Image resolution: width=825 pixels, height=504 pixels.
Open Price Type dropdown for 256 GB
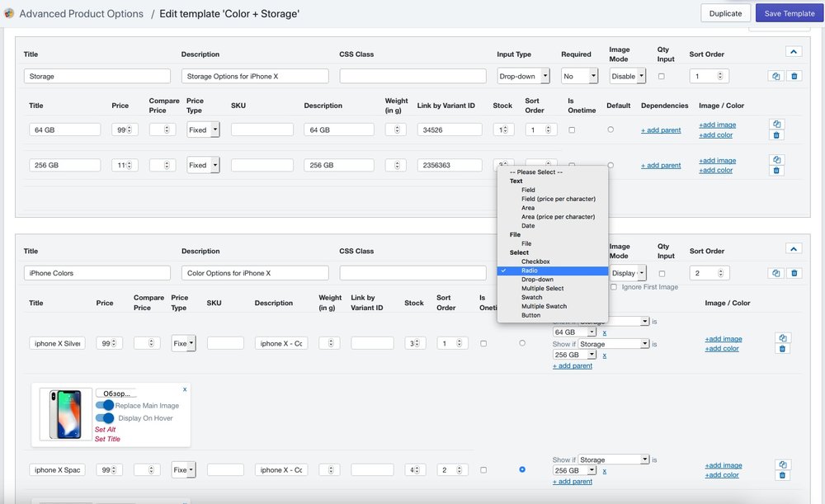click(x=203, y=165)
